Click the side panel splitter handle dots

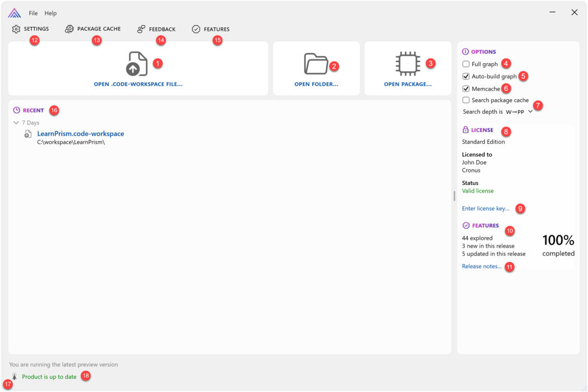tap(454, 196)
